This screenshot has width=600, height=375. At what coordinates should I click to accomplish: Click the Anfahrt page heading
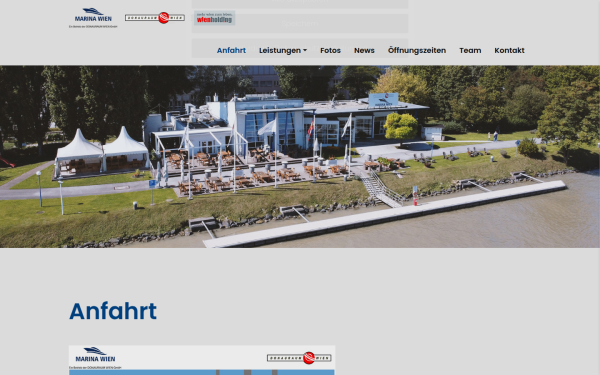click(113, 311)
